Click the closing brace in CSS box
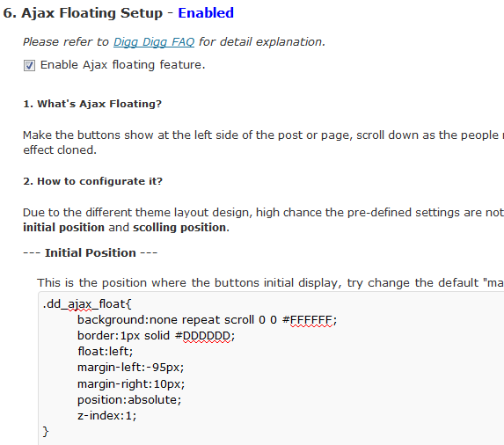The image size is (504, 445). click(46, 432)
